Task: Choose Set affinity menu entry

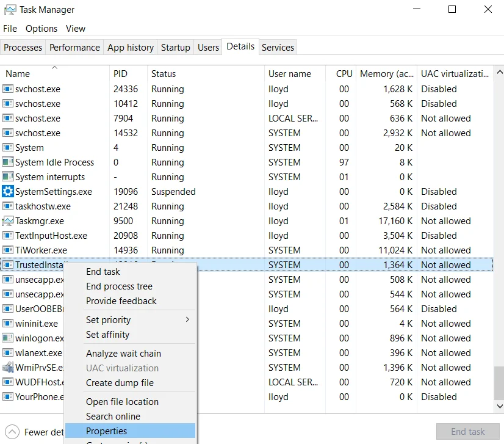Action: coord(131,335)
